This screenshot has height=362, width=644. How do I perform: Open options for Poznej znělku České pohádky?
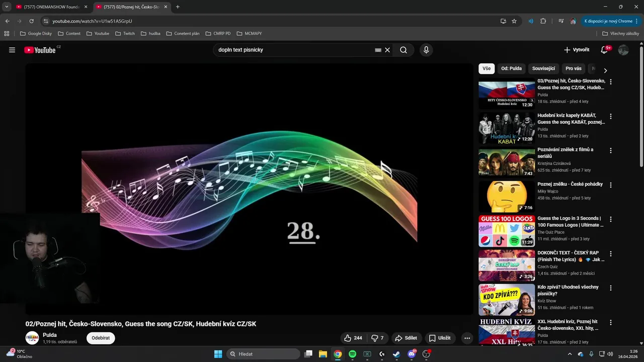[x=611, y=185]
